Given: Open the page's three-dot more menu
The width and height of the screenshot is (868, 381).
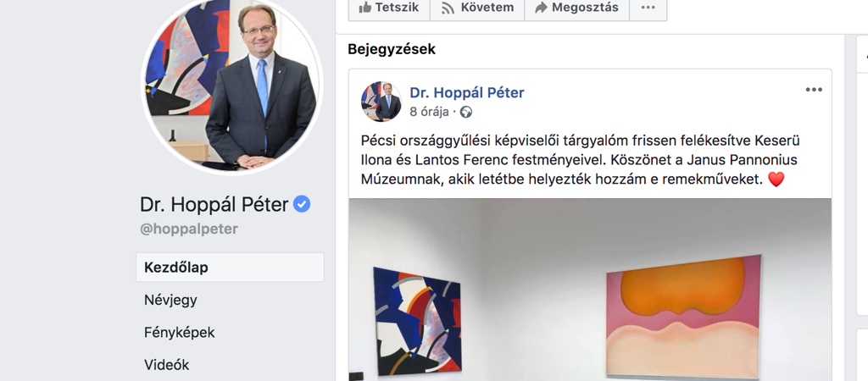Looking at the screenshot, I should pyautogui.click(x=648, y=8).
